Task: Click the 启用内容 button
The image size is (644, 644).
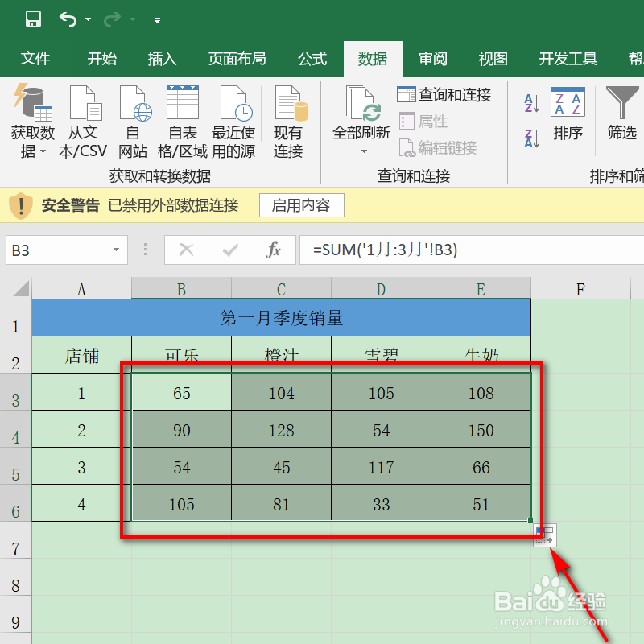Action: click(301, 205)
